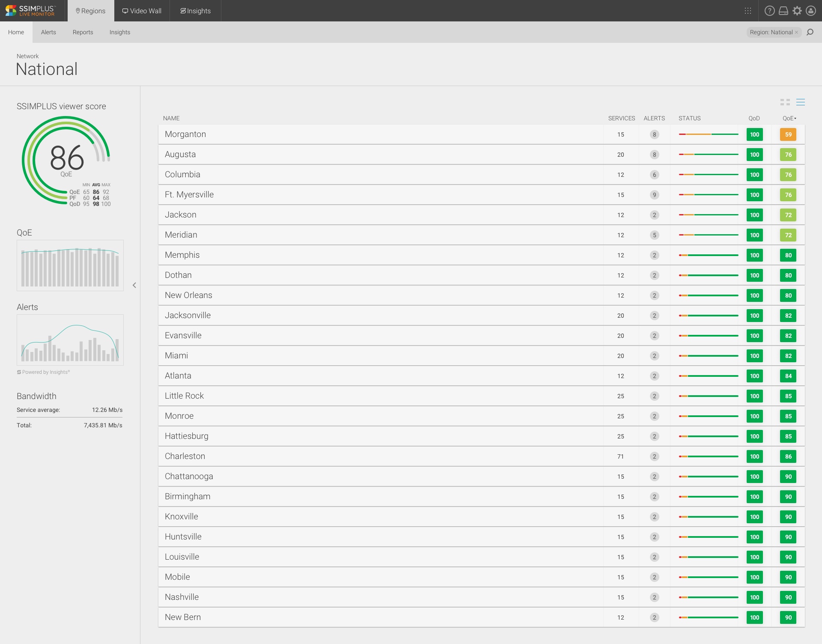This screenshot has height=644, width=822.
Task: Open the Reports menu item
Action: click(83, 32)
